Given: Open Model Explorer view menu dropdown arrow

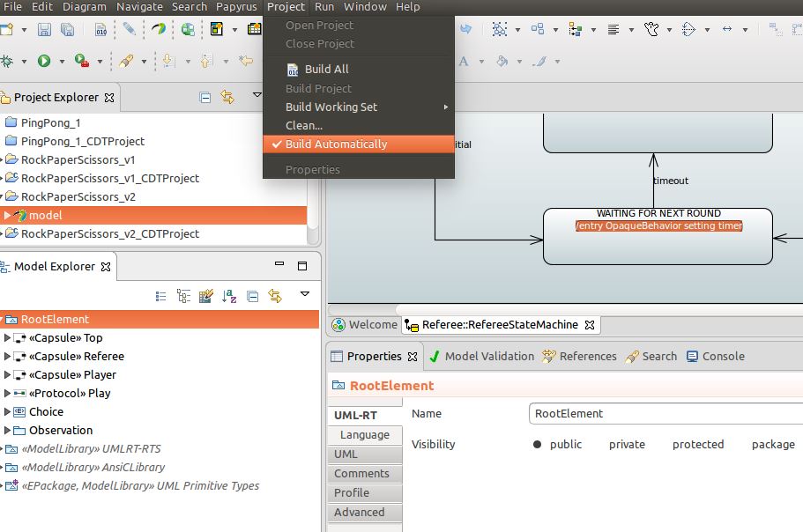Looking at the screenshot, I should pyautogui.click(x=305, y=293).
